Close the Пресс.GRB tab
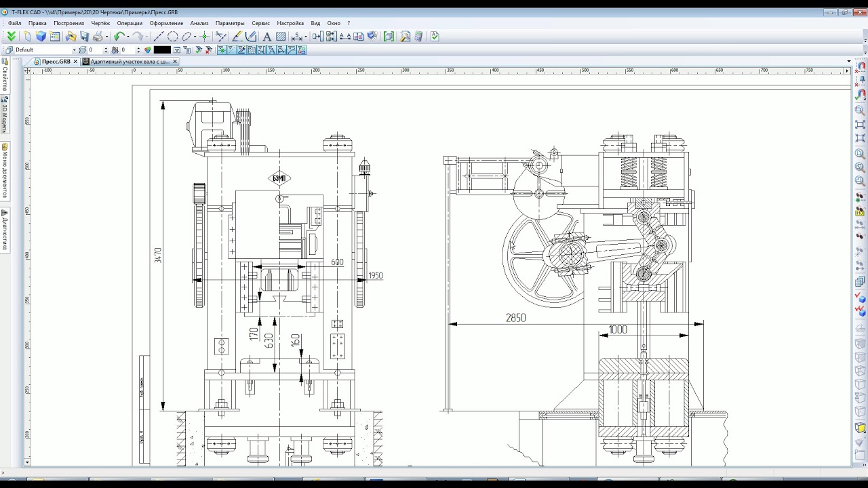 coord(75,62)
